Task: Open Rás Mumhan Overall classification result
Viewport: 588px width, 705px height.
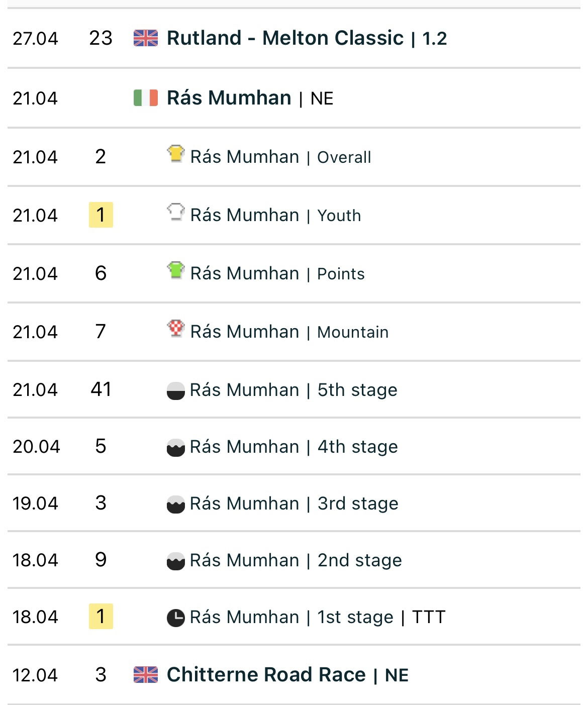Action: click(x=280, y=157)
